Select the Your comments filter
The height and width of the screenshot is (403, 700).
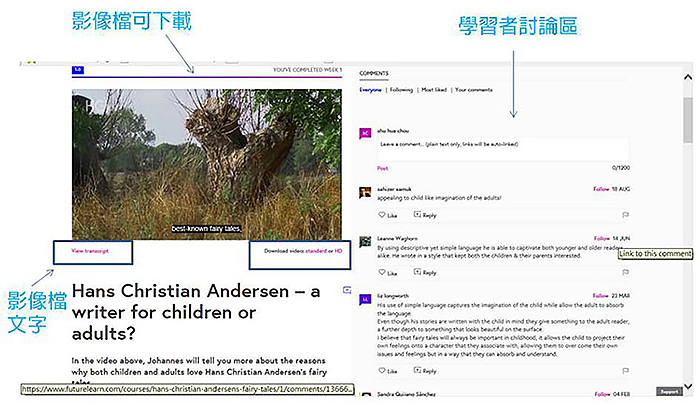[x=474, y=90]
